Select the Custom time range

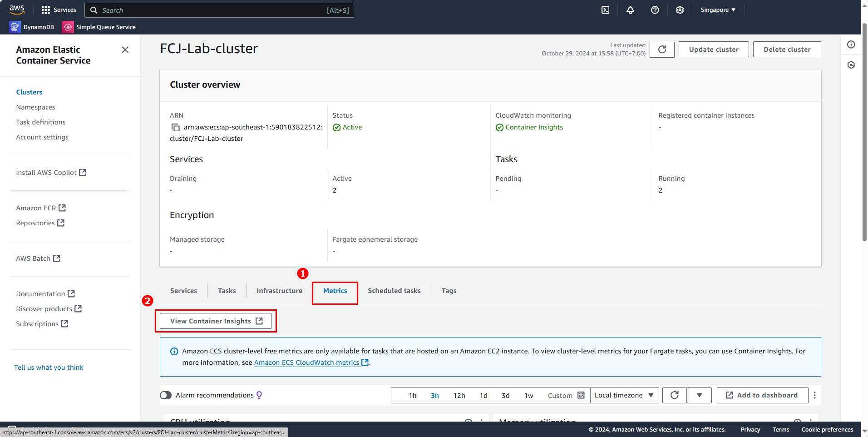(560, 396)
